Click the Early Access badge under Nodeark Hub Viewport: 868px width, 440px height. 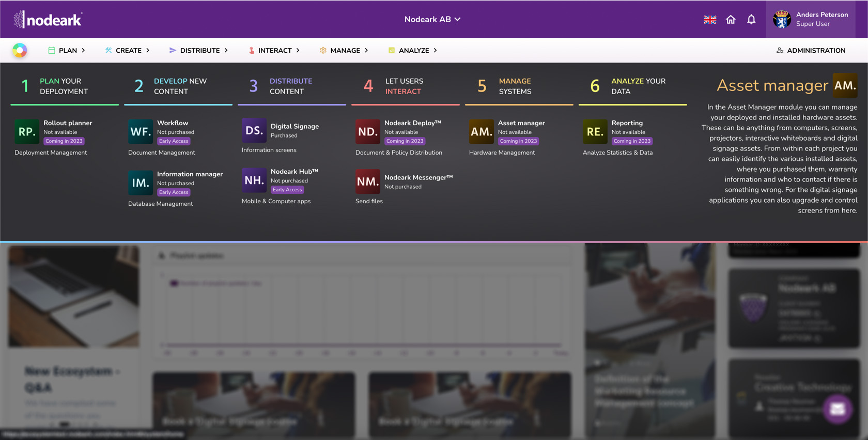(x=287, y=190)
